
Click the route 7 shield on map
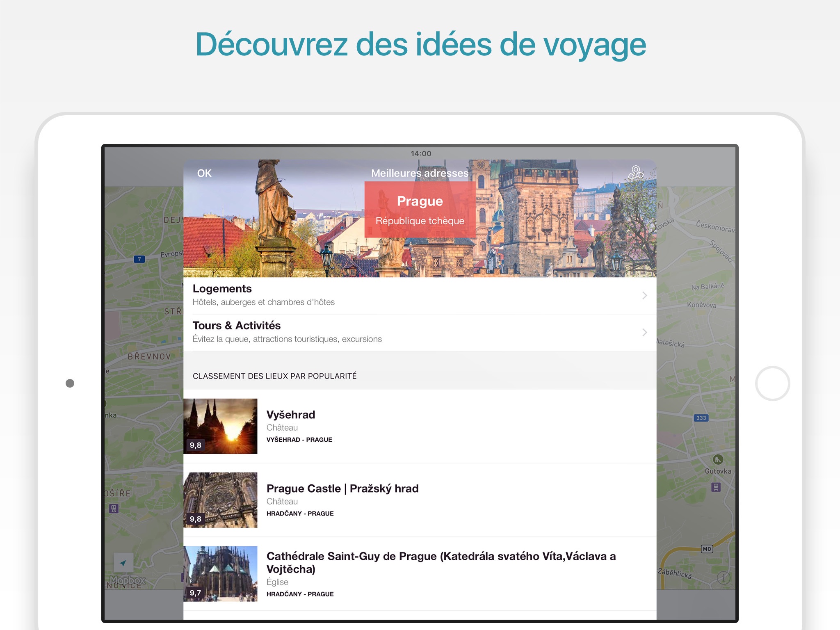pyautogui.click(x=139, y=259)
